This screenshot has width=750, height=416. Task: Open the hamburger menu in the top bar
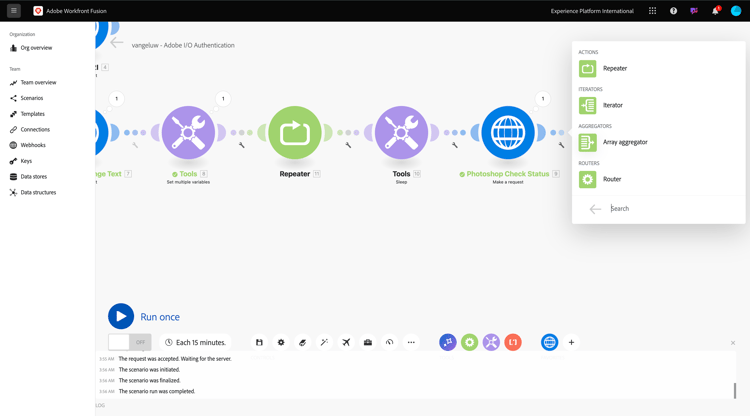(x=14, y=11)
